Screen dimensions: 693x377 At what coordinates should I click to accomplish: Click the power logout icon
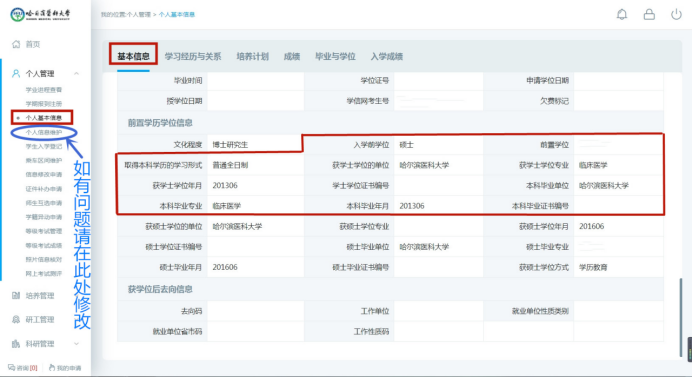pyautogui.click(x=676, y=15)
